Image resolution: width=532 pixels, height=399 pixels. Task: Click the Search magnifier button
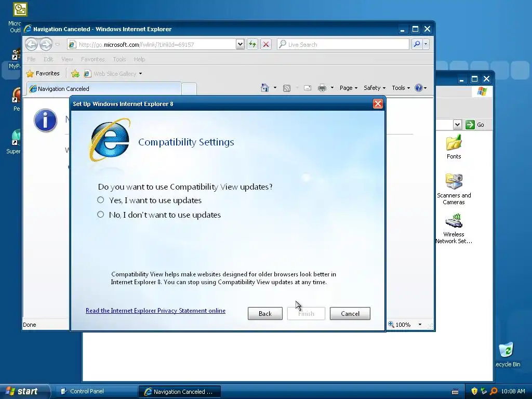click(x=417, y=44)
